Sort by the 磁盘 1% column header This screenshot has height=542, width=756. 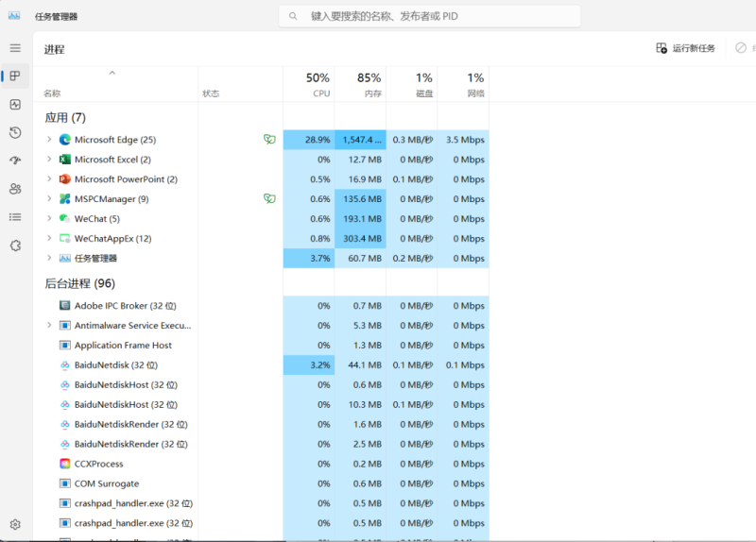click(412, 85)
